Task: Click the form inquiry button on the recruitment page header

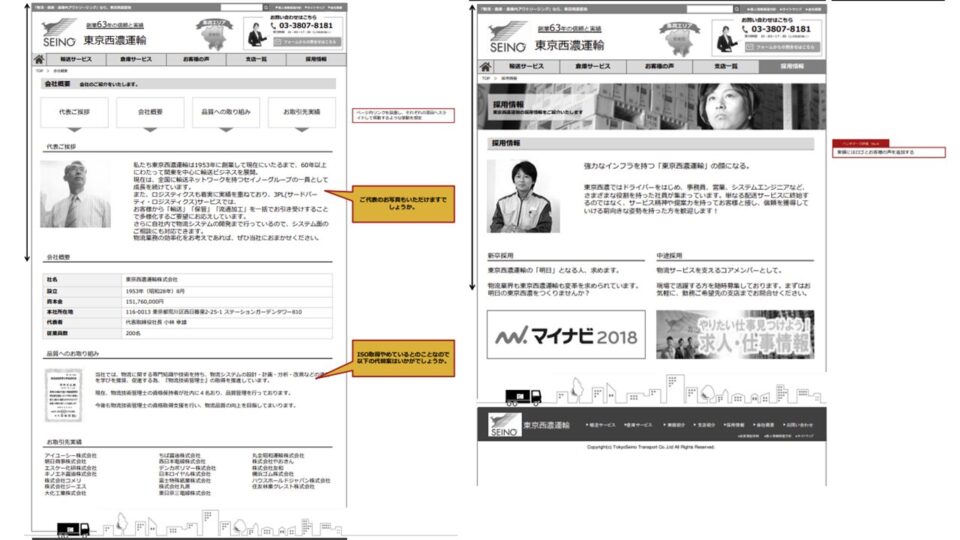Action: coord(782,47)
